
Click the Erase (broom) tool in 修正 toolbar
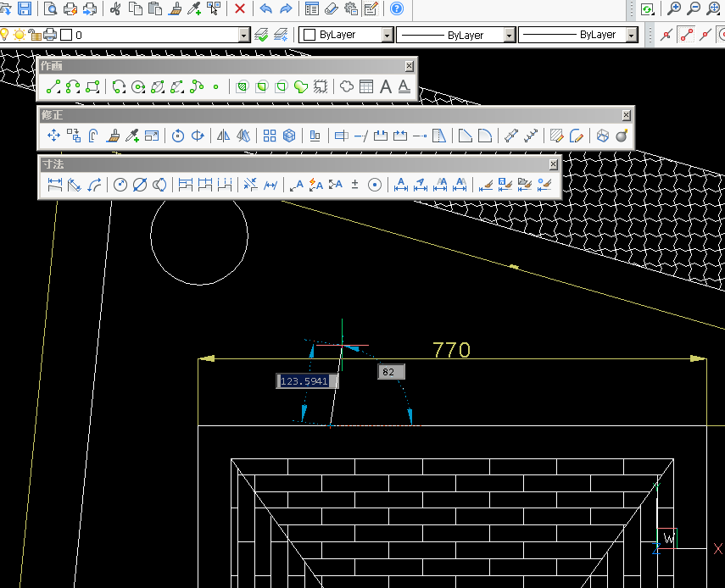click(113, 136)
